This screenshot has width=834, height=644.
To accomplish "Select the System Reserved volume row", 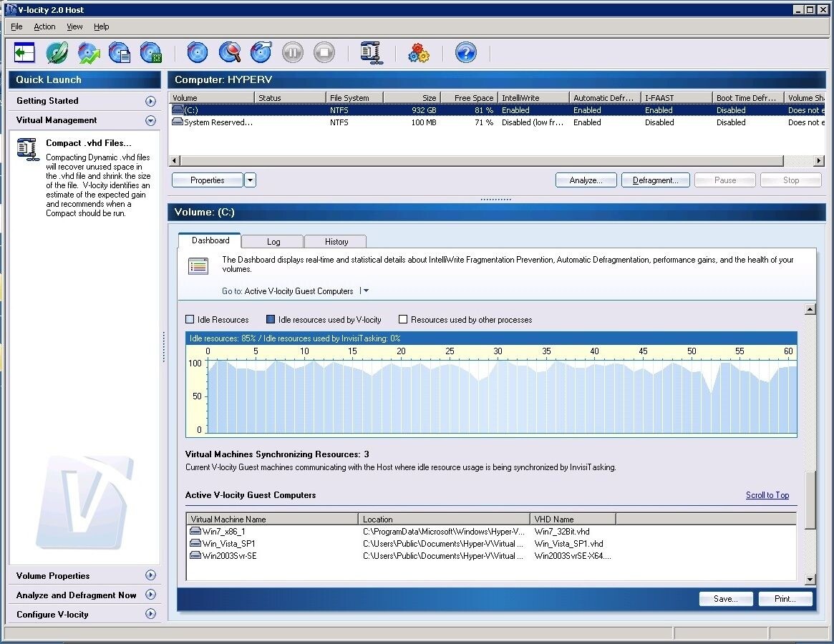I will pyautogui.click(x=497, y=122).
